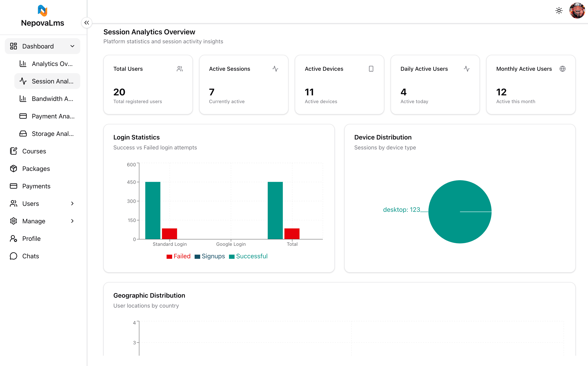588x366 pixels.
Task: Click the 'desktop: 123' pie label
Action: pyautogui.click(x=402, y=210)
